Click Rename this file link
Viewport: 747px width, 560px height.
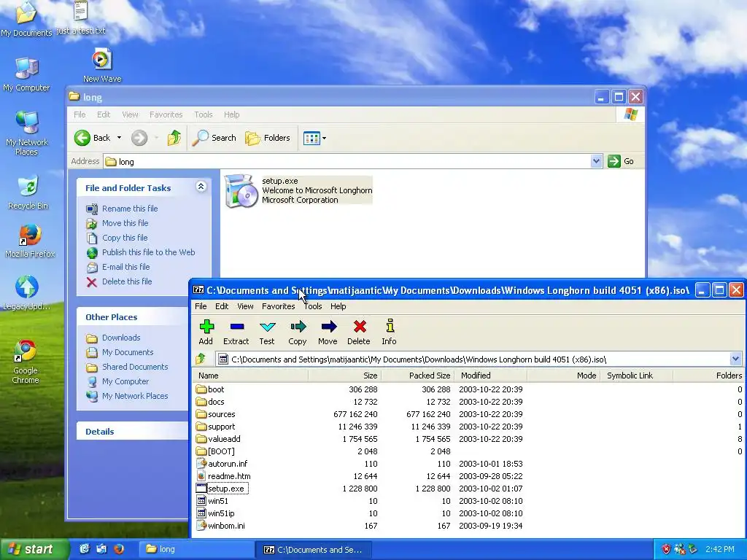click(x=130, y=209)
